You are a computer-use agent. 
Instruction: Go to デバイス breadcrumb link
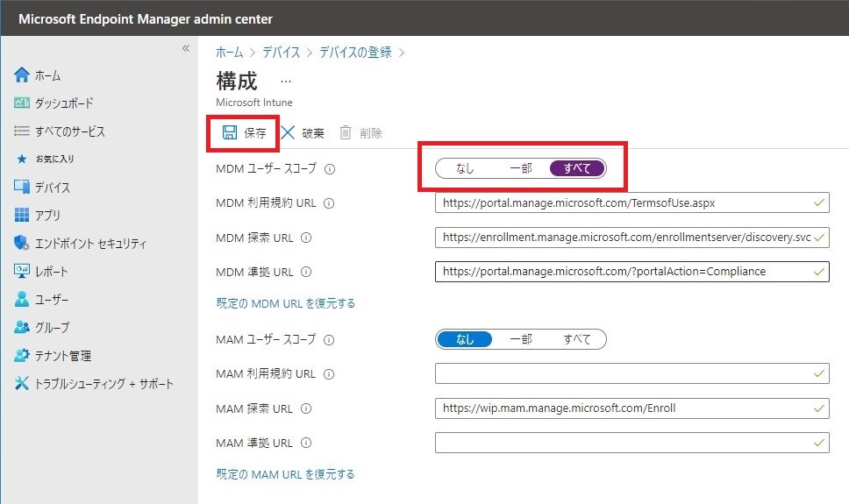pos(281,52)
